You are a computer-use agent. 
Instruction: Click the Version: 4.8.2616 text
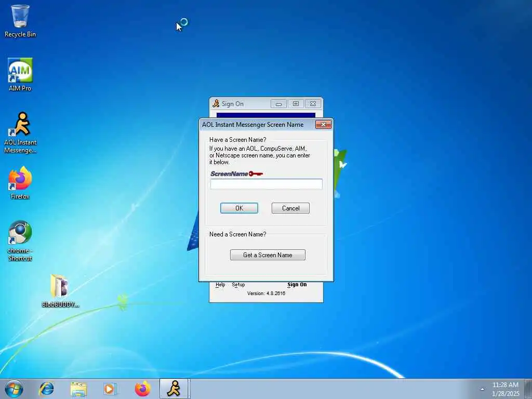267,294
